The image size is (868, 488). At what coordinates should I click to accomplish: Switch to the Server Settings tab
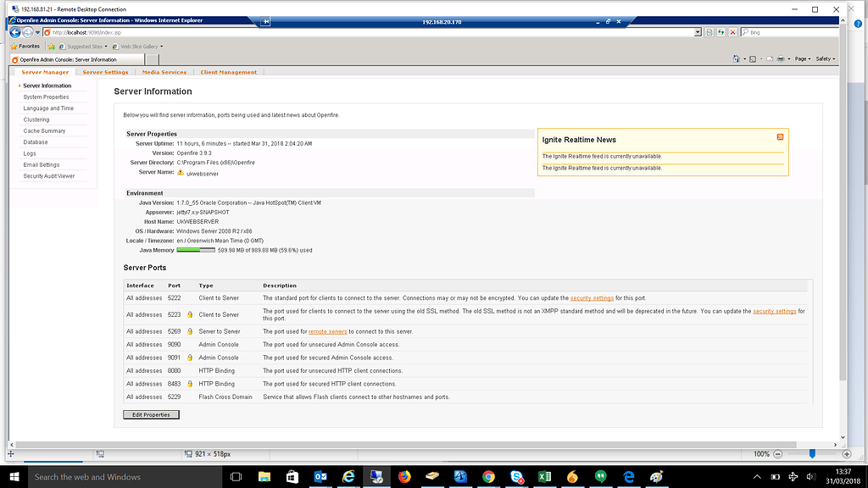click(x=104, y=72)
